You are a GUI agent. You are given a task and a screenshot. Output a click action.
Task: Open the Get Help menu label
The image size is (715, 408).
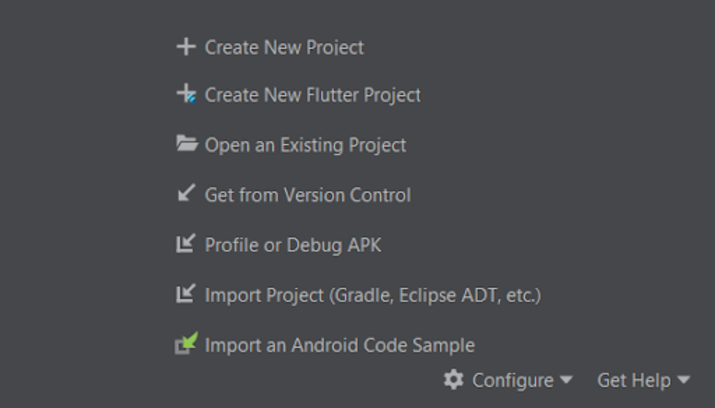[x=633, y=380]
